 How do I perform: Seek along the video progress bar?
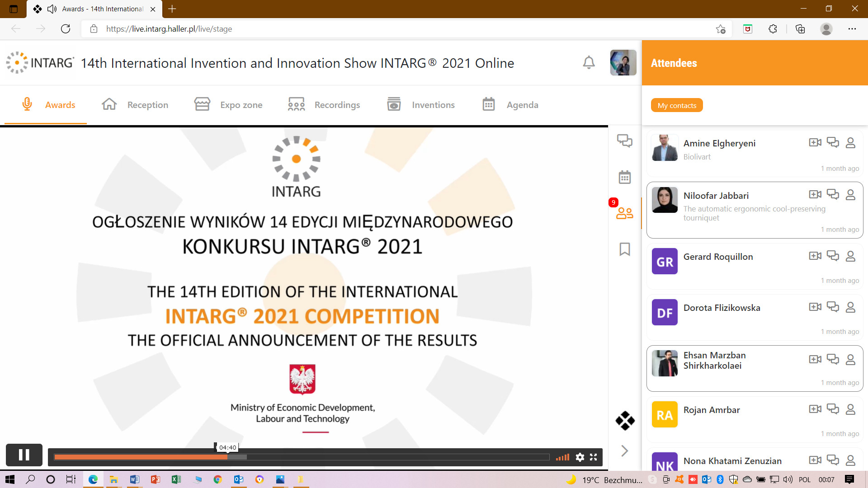pyautogui.click(x=302, y=457)
